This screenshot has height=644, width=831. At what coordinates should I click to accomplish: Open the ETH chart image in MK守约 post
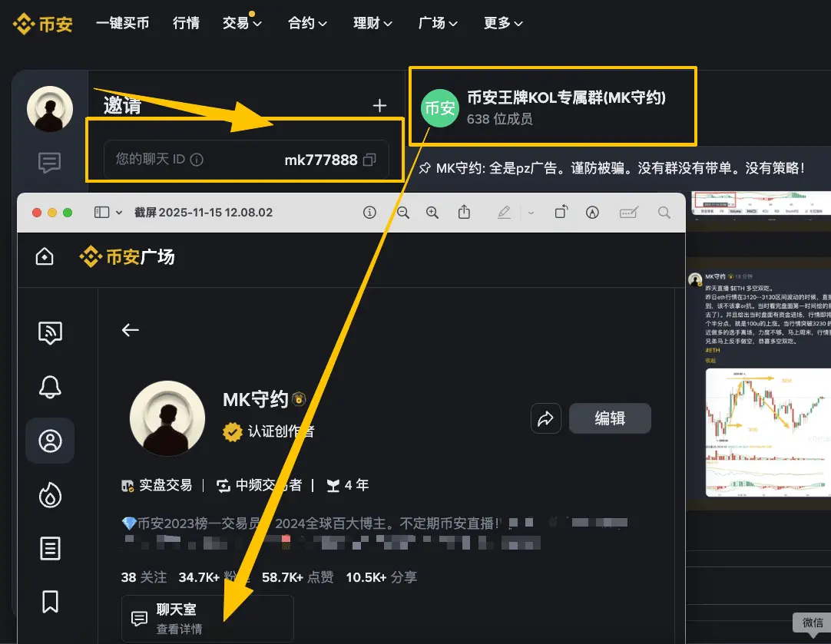click(768, 433)
